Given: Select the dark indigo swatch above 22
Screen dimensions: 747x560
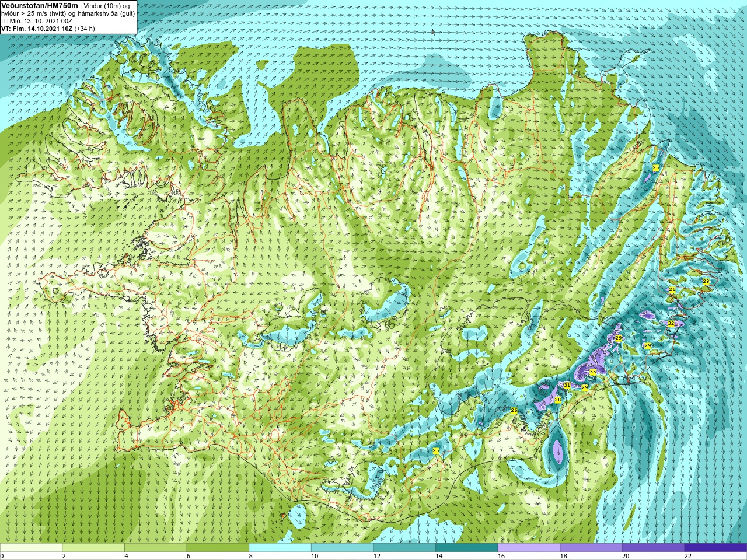Looking at the screenshot, I should pyautogui.click(x=715, y=548).
